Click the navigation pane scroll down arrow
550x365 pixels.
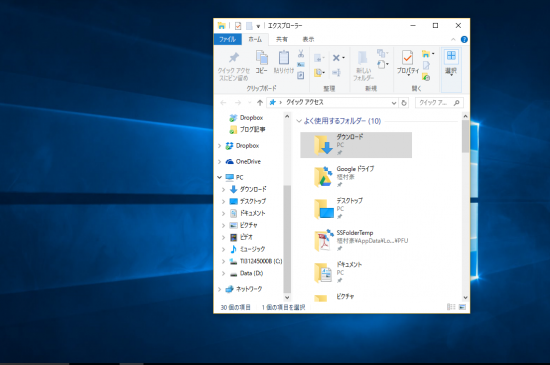click(x=287, y=298)
